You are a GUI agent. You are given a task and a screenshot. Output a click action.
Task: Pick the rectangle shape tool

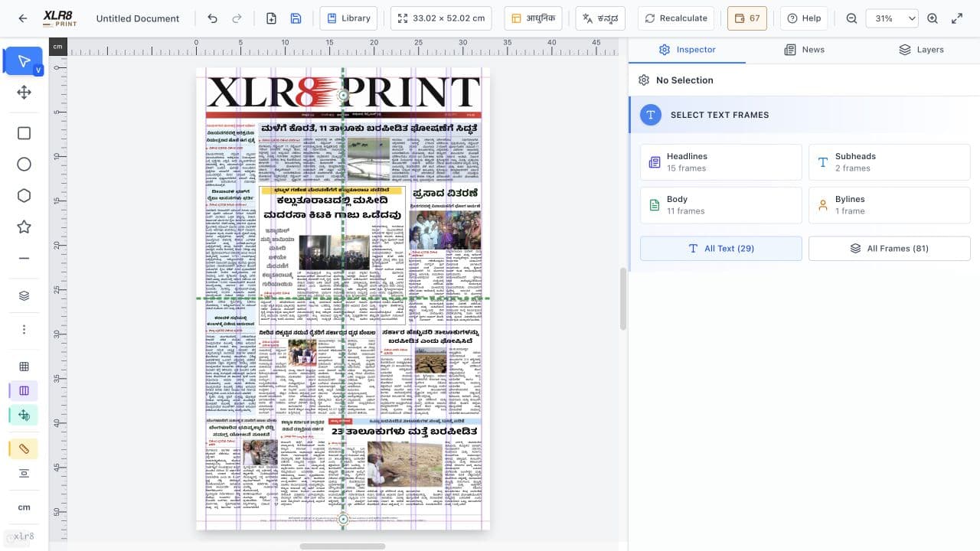coord(24,133)
